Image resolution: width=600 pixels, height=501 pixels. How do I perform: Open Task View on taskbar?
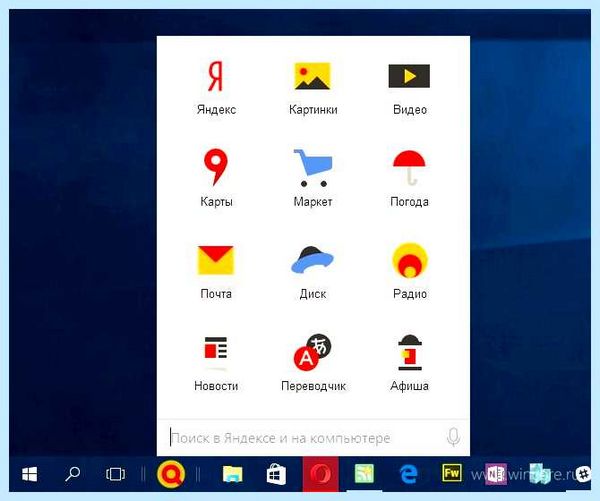115,474
